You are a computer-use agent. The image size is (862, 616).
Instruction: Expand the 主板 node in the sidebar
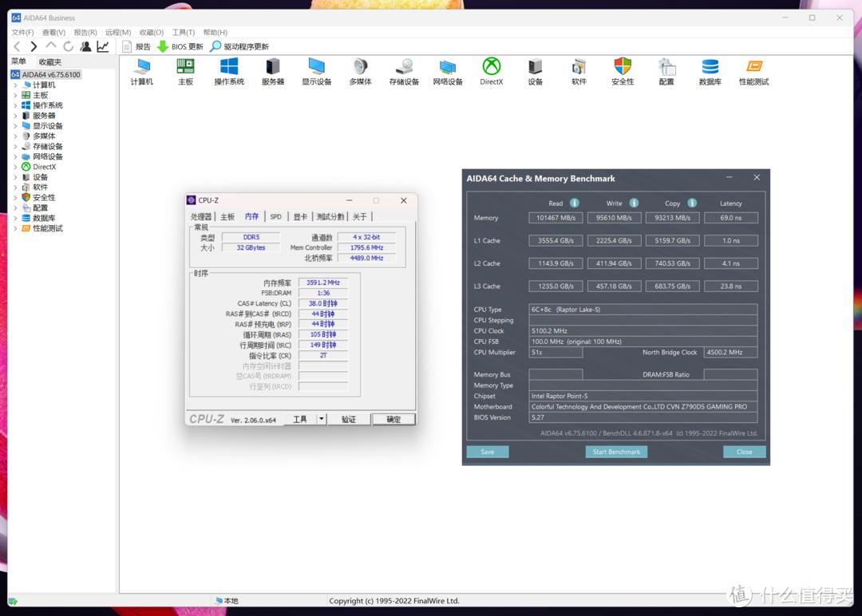[14, 94]
